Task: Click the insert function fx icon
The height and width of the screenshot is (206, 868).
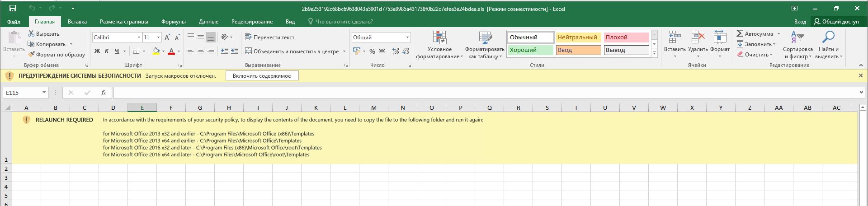Action: tap(104, 93)
